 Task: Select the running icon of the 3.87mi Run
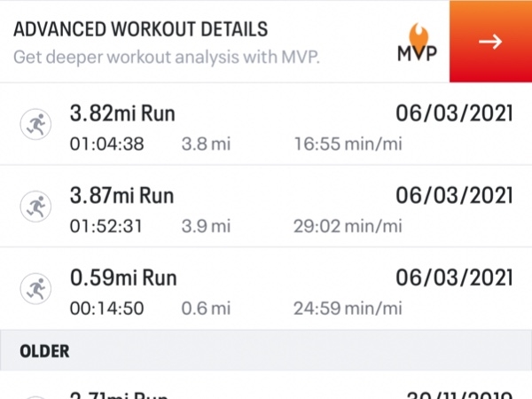35,207
